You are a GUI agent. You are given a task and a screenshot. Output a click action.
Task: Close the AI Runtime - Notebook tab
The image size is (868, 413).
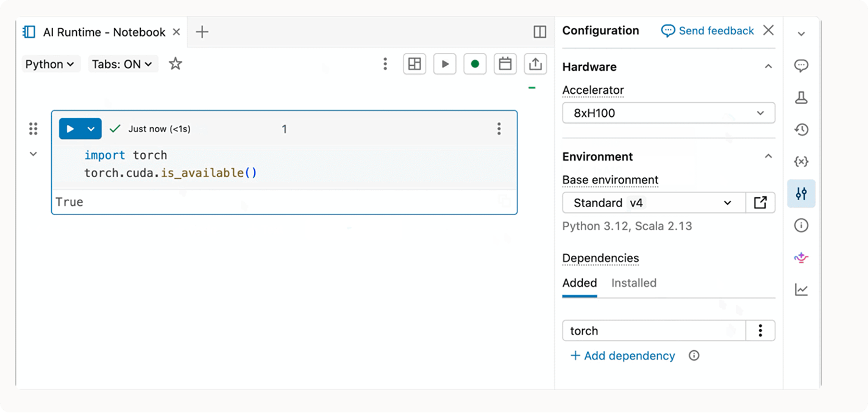(176, 32)
